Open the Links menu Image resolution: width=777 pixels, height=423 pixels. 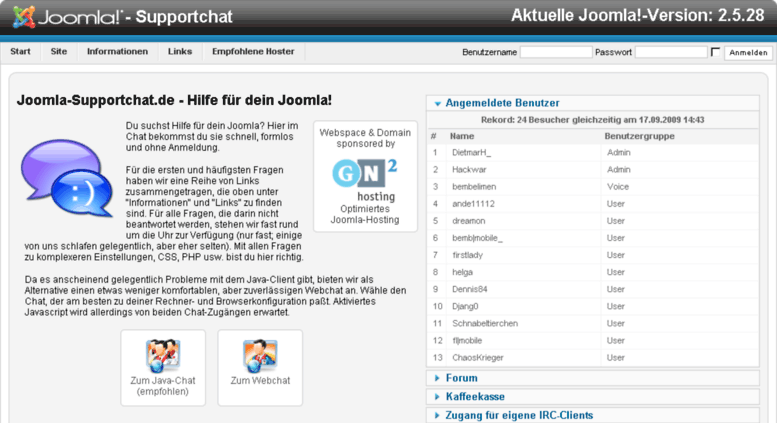tap(179, 52)
